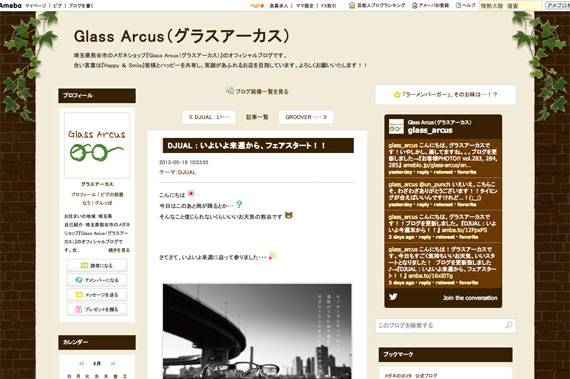Open the amba.to/12FpxPS link
570x379 pixels.
click(x=464, y=230)
